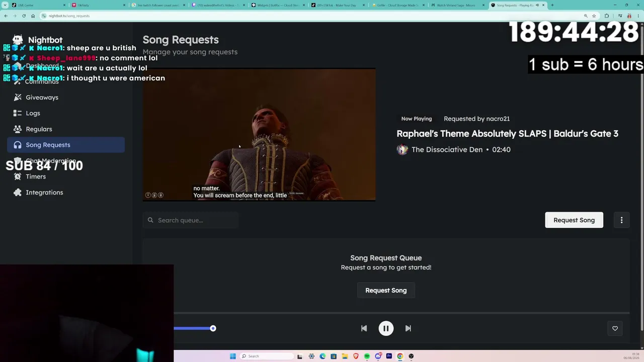This screenshot has width=644, height=362.
Task: Click the Nightbot logo
Action: click(18, 40)
